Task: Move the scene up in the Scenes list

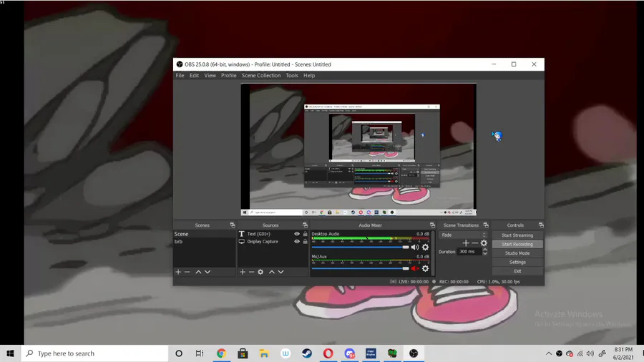Action: pyautogui.click(x=198, y=272)
